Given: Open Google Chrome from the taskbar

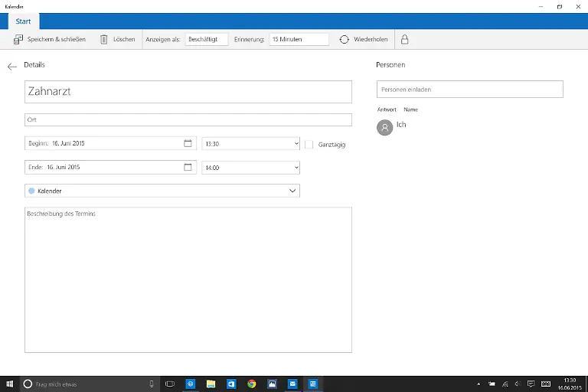Looking at the screenshot, I should pos(251,384).
